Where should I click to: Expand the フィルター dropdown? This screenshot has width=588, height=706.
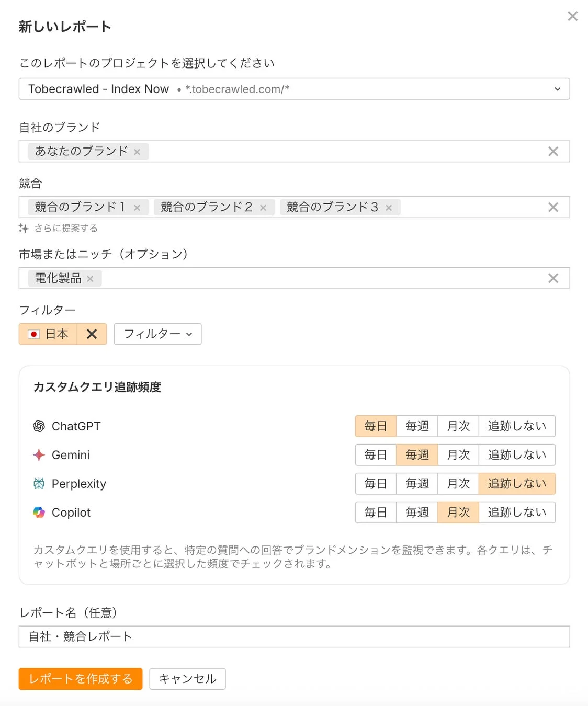click(157, 334)
